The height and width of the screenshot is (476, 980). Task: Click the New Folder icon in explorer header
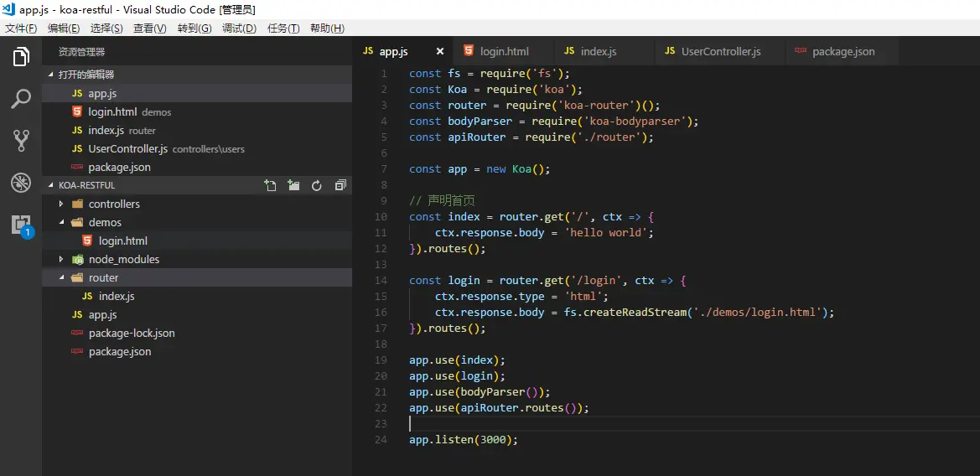coord(293,185)
